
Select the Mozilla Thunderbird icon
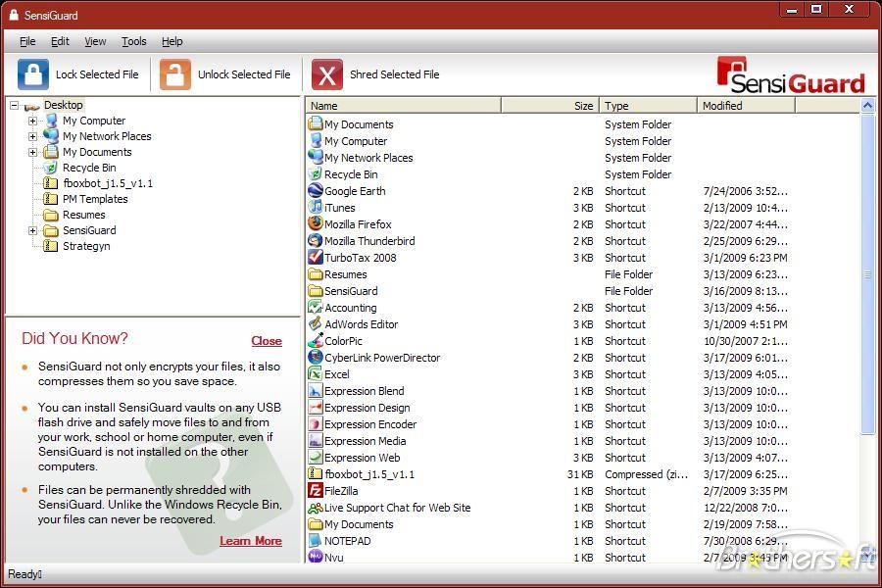[316, 241]
